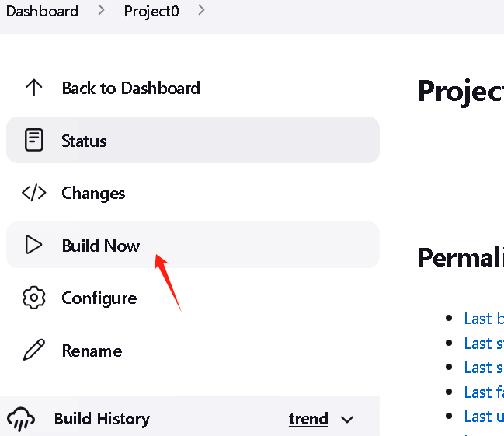Select the Changes menu item

point(193,193)
